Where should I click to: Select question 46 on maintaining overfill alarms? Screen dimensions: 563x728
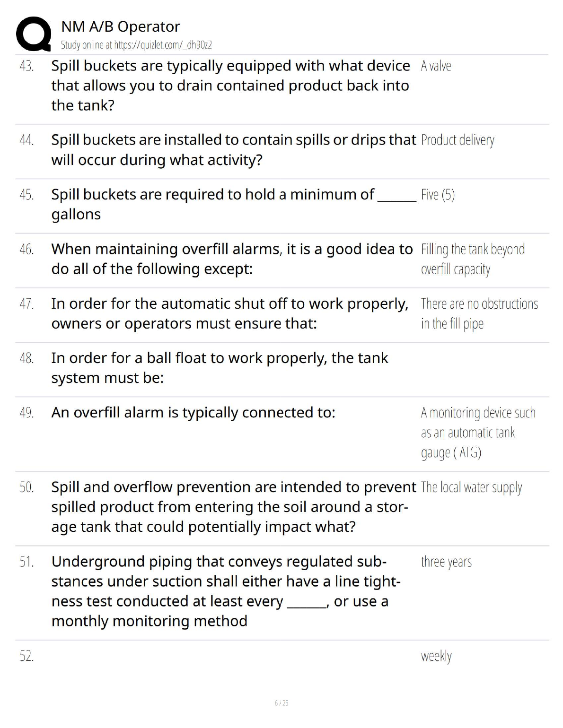tap(231, 259)
